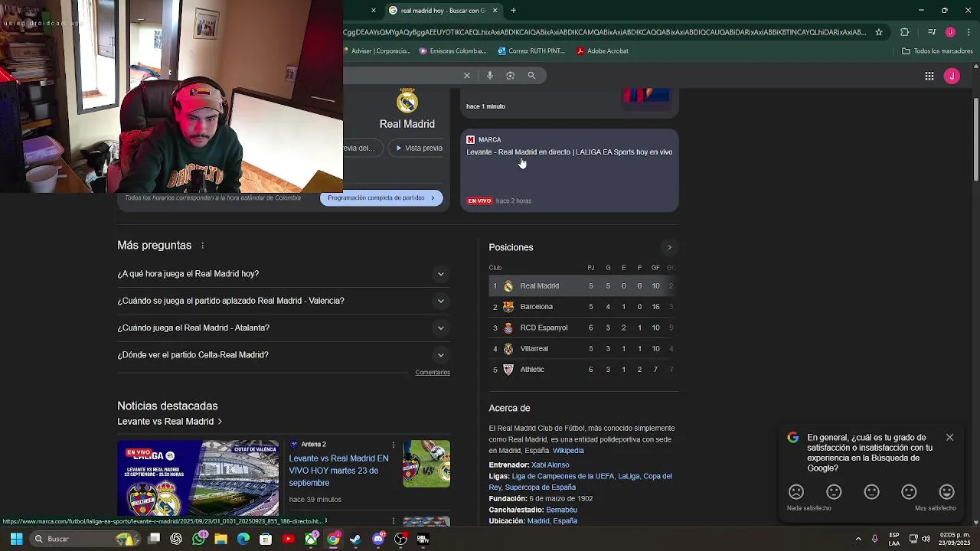Viewport: 980px width, 551px height.
Task: Open File Explorer from taskbar
Action: click(x=221, y=539)
